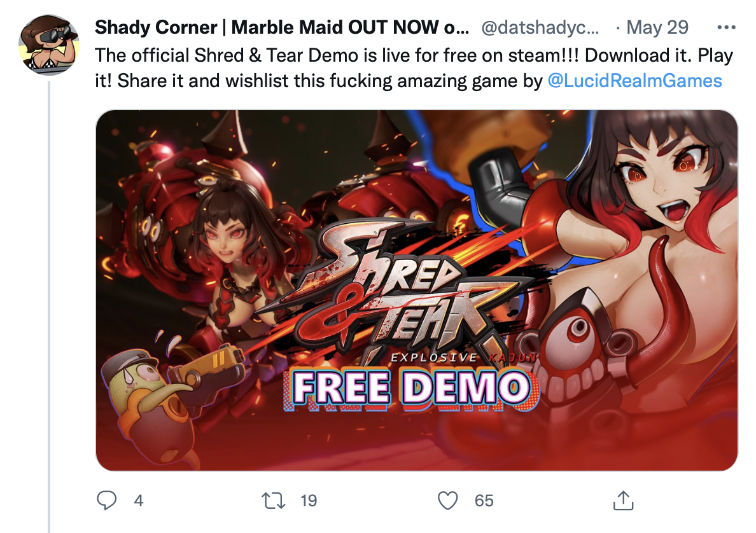Like the tweet with the heart icon
The image size is (756, 533).
tap(447, 500)
